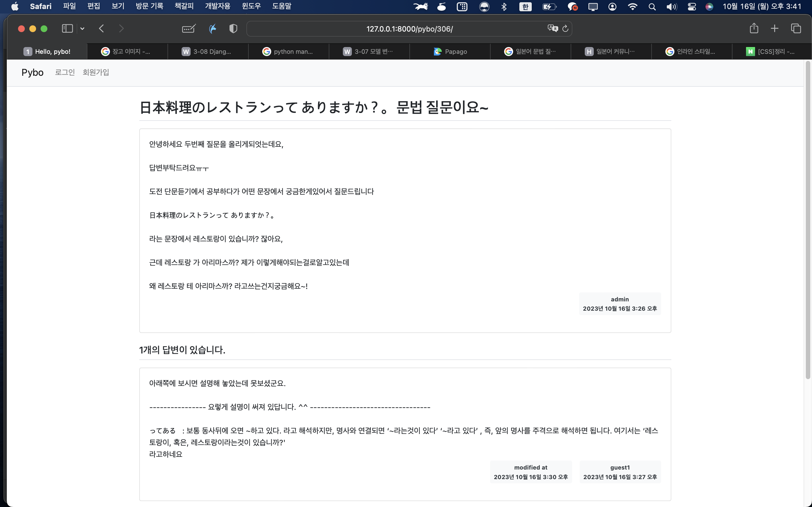Reload the page with refresh icon

tap(565, 29)
